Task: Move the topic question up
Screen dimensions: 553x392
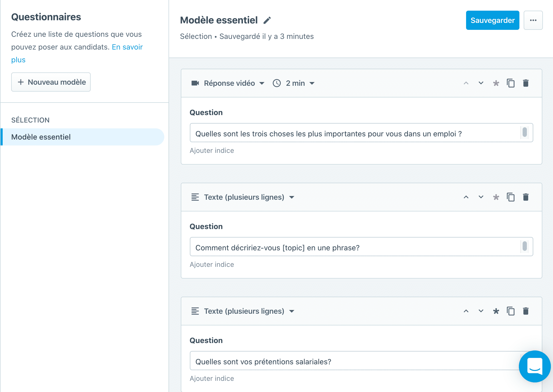Action: pyautogui.click(x=466, y=197)
